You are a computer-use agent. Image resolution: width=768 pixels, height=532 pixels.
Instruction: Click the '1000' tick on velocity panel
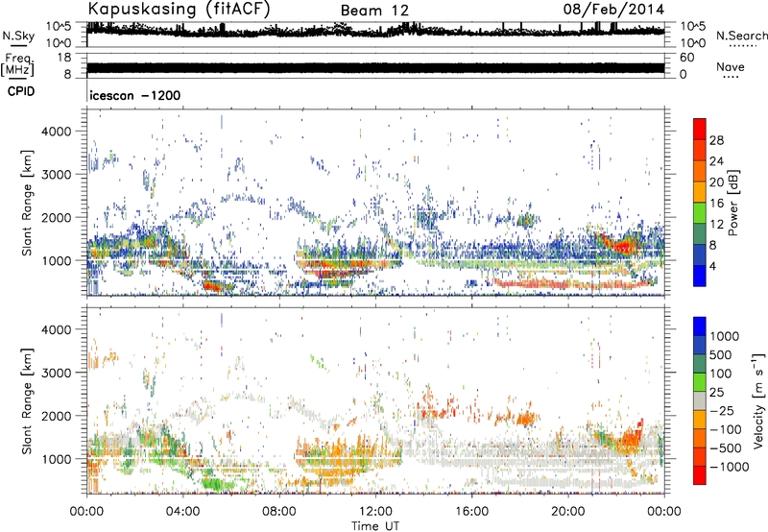click(x=56, y=459)
